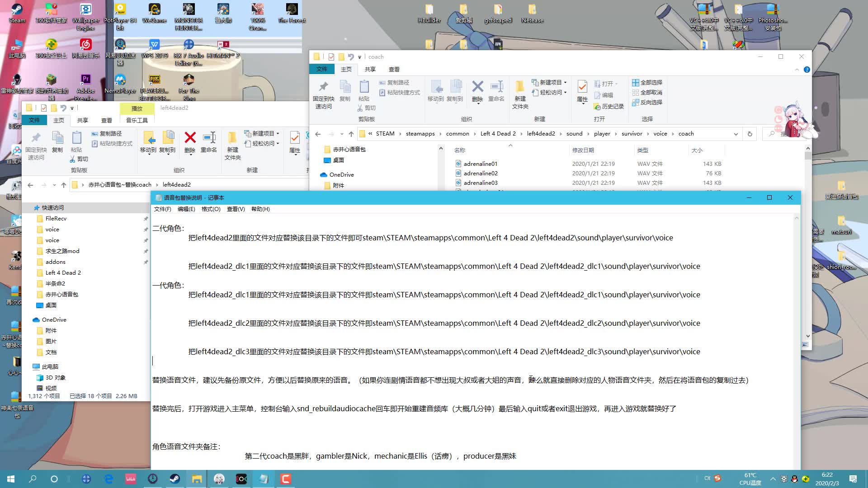Click OneDrive in left4dead2 navigation pane
The width and height of the screenshot is (868, 488).
coord(54,320)
